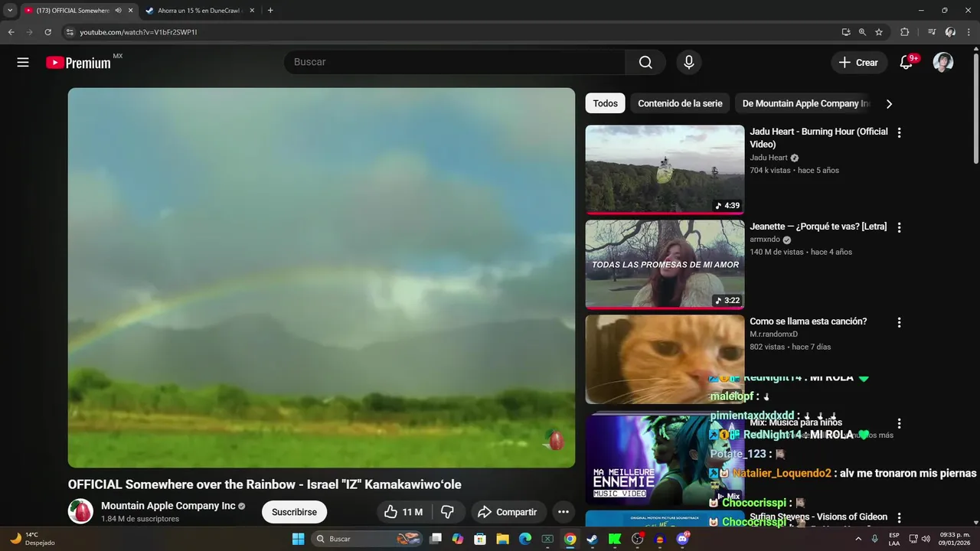This screenshot has width=980, height=551.
Task: Open 'Jadu Heart - Burning Hour' video title
Action: point(818,138)
